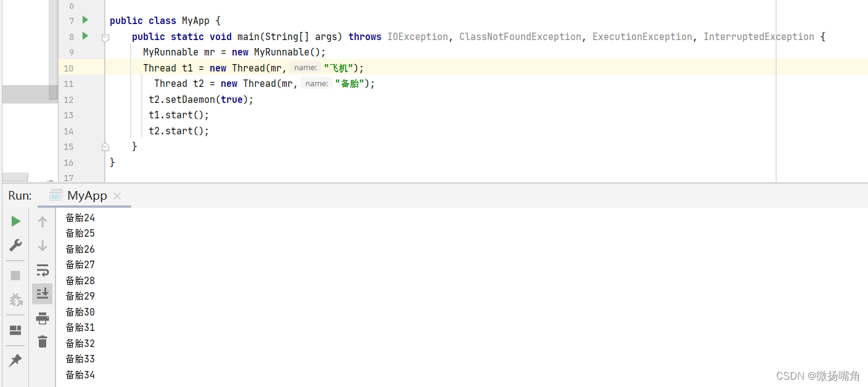Click t2.setDaemon(true) on line 12

[201, 99]
